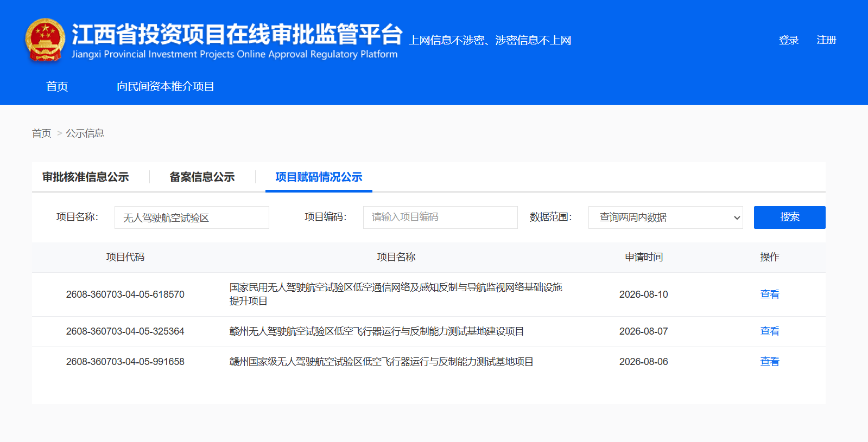Click project name 赣州国家级无人驾驶航空试验区
The image size is (868, 442).
[381, 362]
